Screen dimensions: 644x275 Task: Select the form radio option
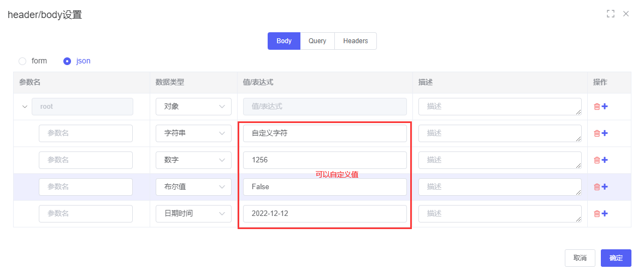[22, 61]
